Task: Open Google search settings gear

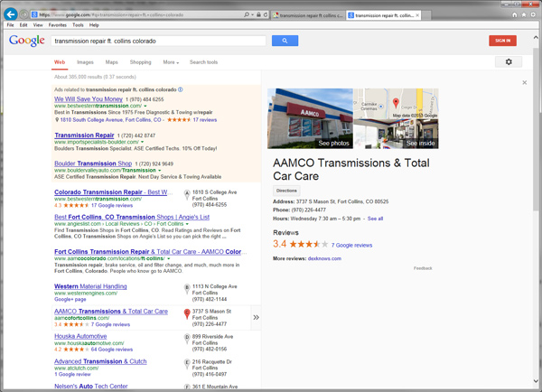Action: click(x=509, y=62)
